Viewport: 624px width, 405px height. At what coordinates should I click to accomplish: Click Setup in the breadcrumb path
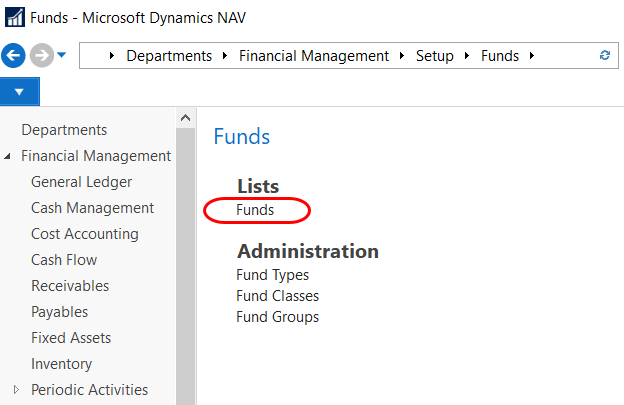434,56
